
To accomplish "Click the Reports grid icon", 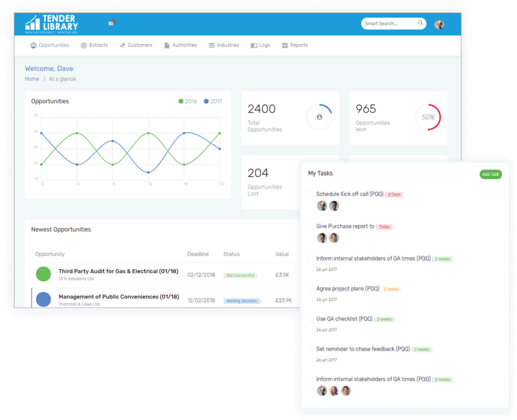I will point(285,45).
